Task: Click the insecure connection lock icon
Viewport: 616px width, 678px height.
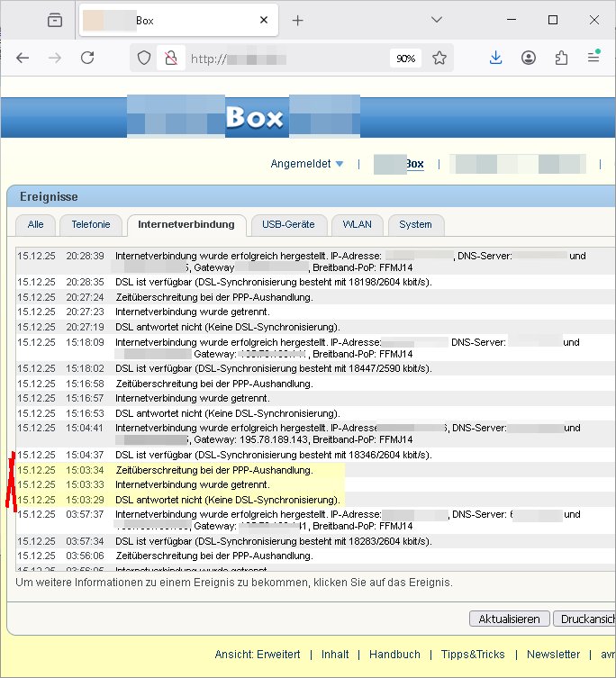Action: 168,58
